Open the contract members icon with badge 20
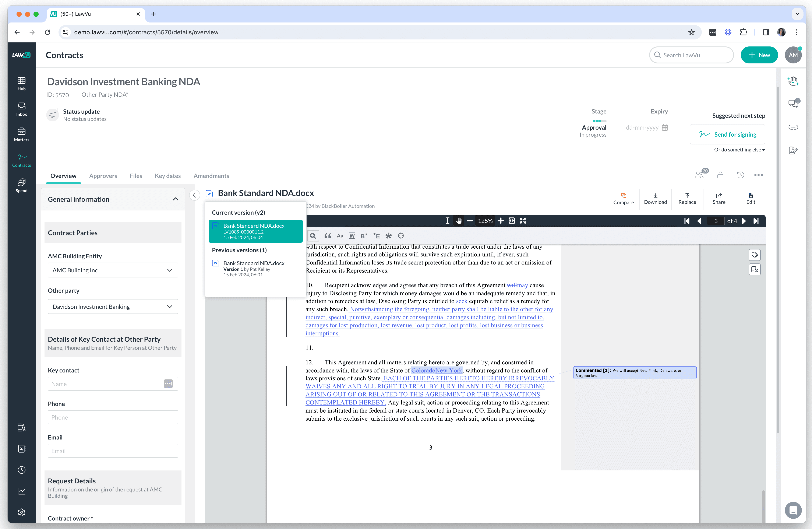812x529 pixels. (x=701, y=174)
